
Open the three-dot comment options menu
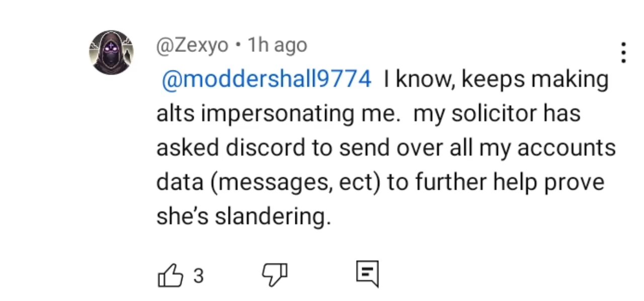click(x=623, y=53)
